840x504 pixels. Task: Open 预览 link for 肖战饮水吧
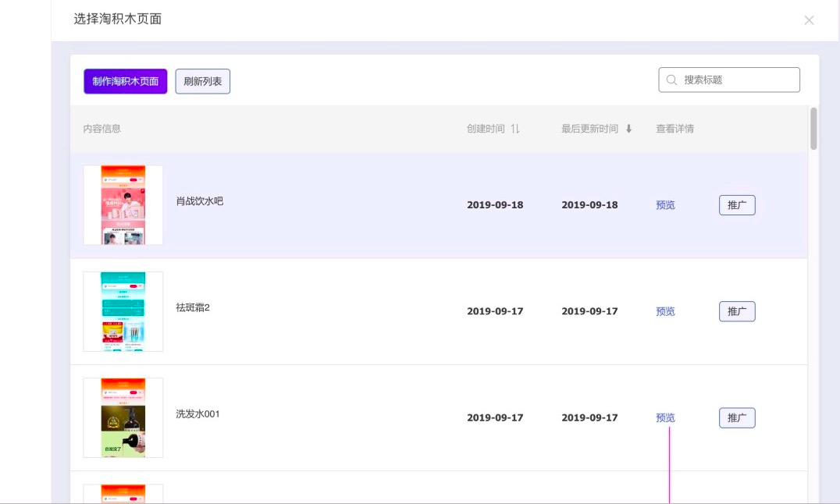pos(665,205)
